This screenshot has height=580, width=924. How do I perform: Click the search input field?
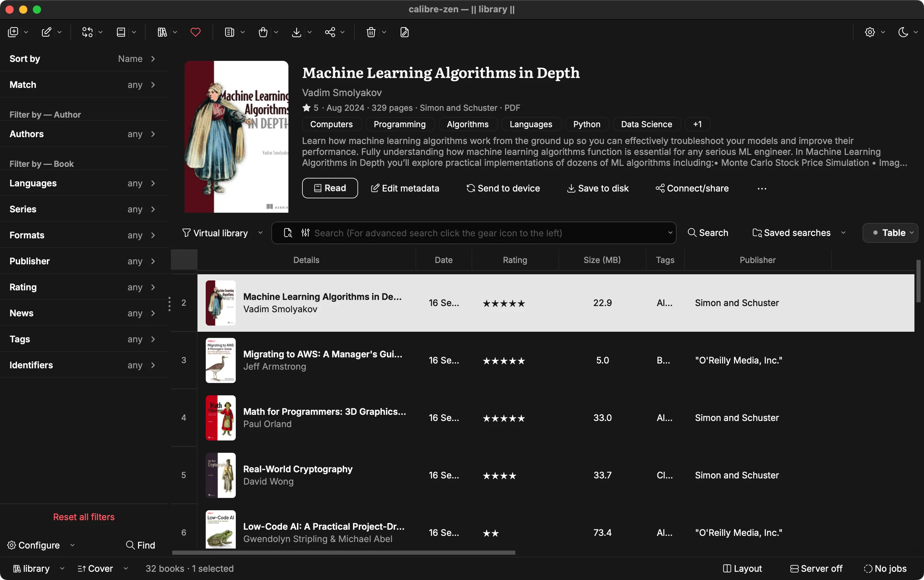coord(474,233)
